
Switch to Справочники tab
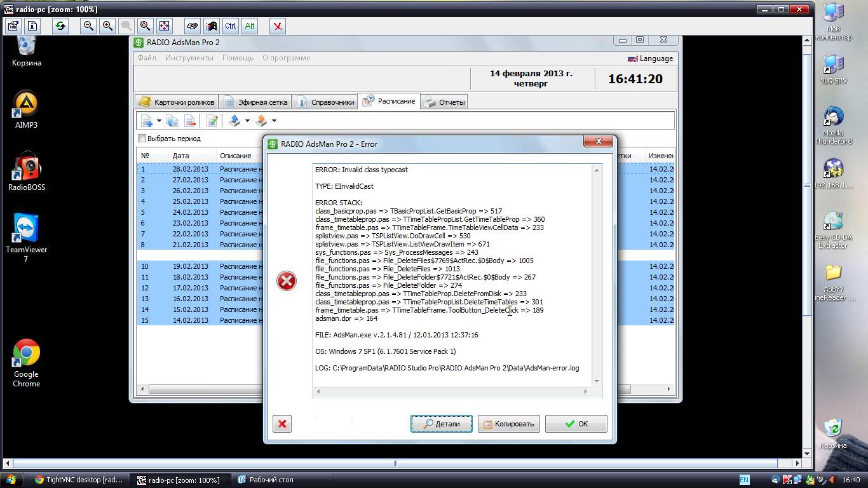click(x=325, y=102)
